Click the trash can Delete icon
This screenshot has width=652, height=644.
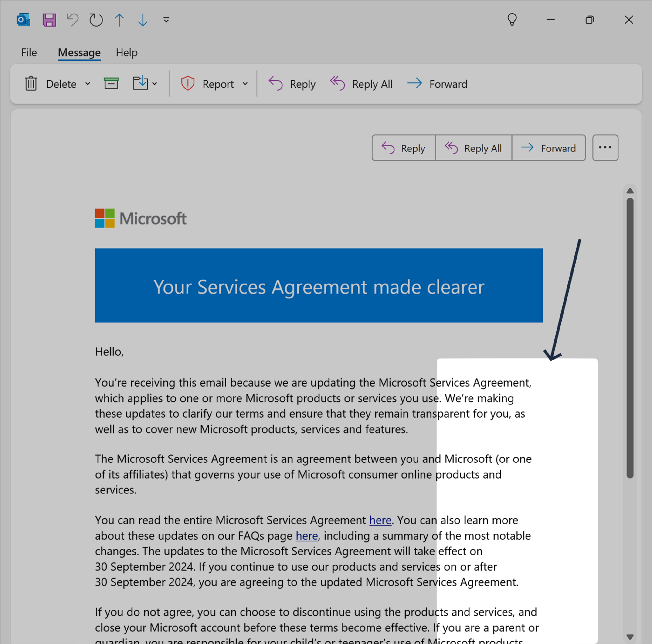[x=31, y=83]
